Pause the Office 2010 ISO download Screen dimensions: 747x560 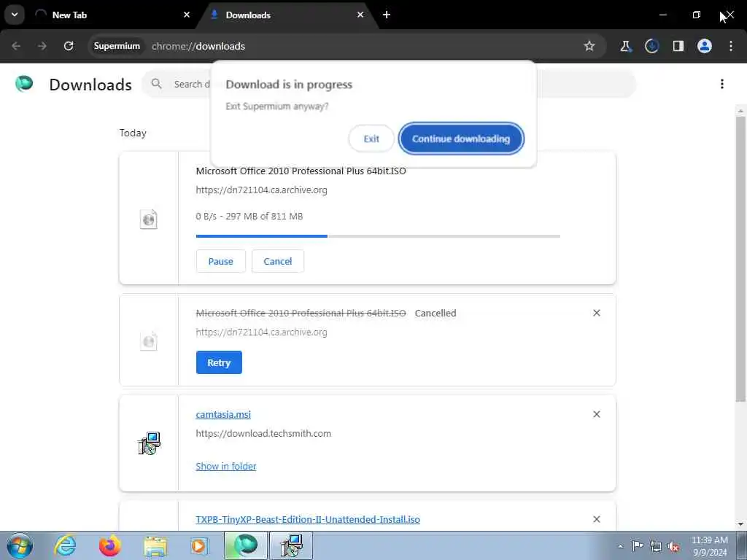tap(220, 261)
